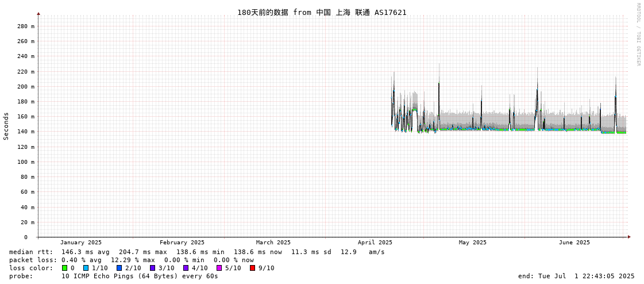Click the February 2025 axis label
Screen dimensions: 644x284
182,243
